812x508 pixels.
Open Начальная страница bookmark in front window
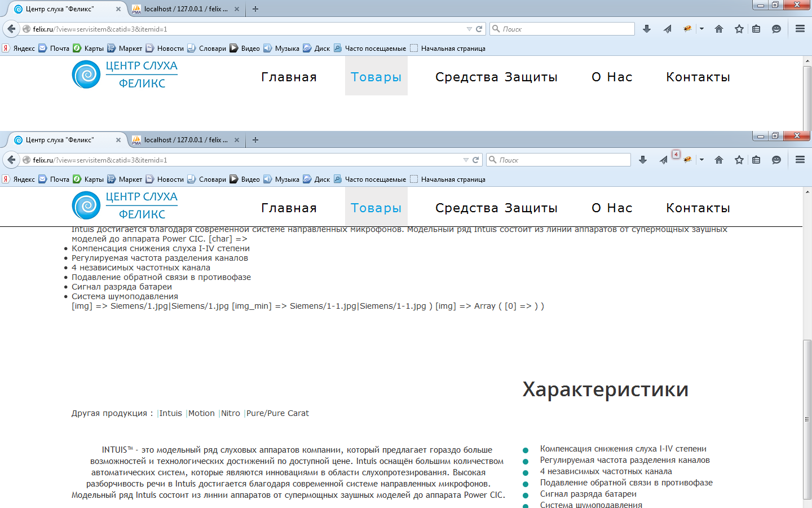[x=448, y=179]
